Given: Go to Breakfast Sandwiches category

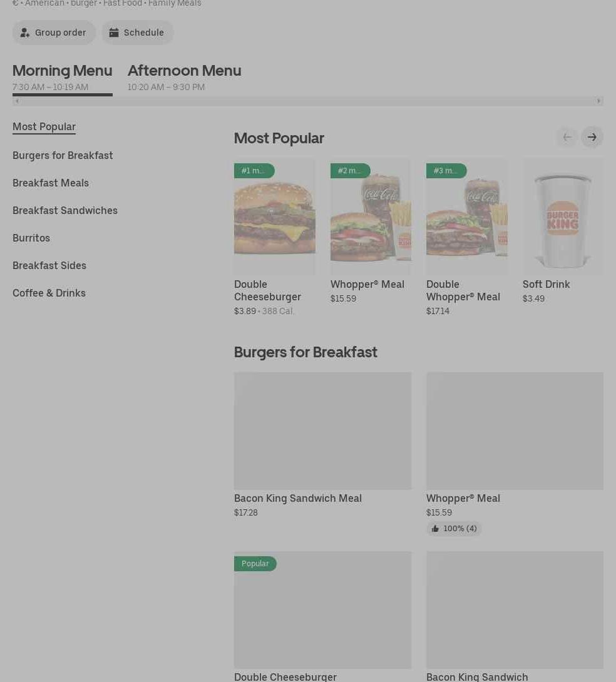Looking at the screenshot, I should coord(65,210).
